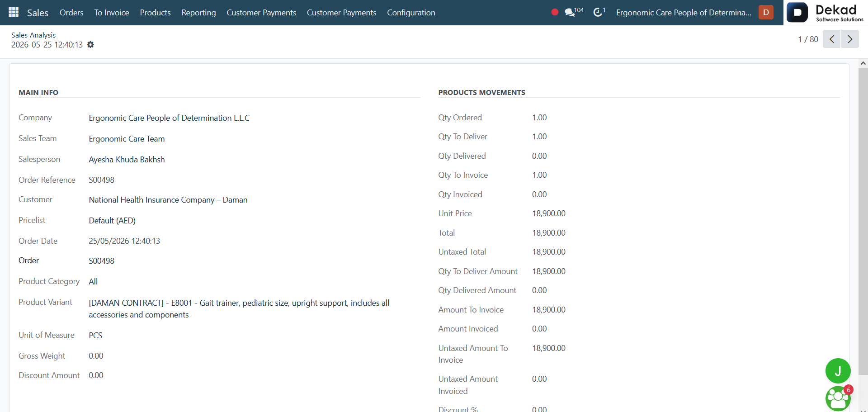This screenshot has width=868, height=412.
Task: Click the record pager counter 1 / 80
Action: point(808,39)
